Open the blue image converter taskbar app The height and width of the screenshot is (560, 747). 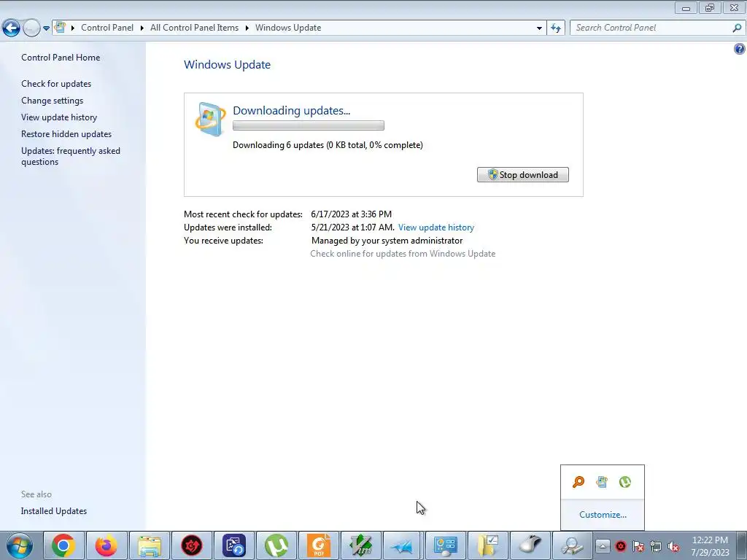tap(234, 545)
